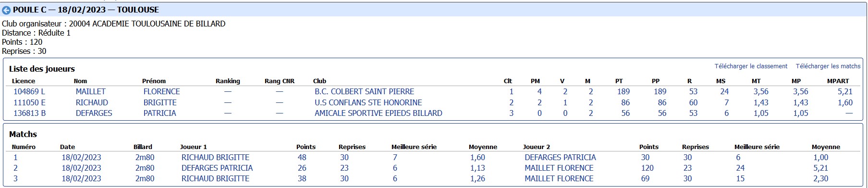Click club B.C. COLBERT SAINT PIERRE
868x188 pixels.
(x=364, y=91)
